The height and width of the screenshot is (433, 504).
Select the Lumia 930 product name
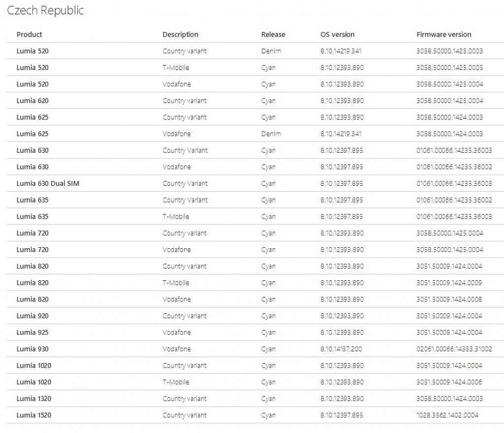[x=32, y=349]
